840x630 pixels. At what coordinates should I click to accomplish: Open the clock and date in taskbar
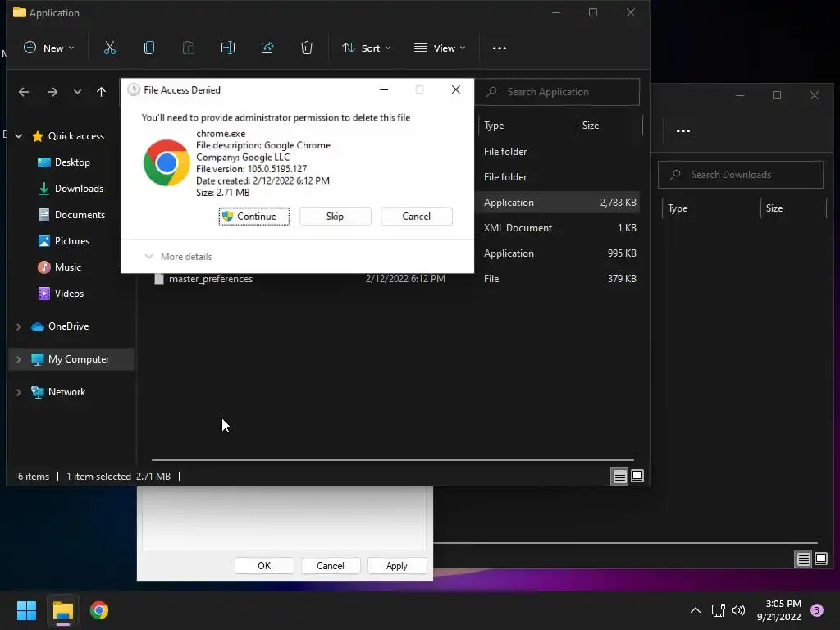pos(779,610)
